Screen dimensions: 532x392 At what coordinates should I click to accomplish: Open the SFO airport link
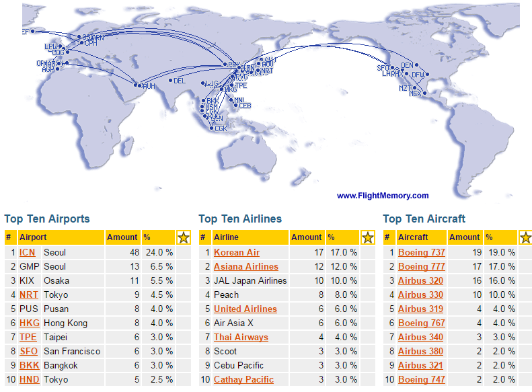pyautogui.click(x=28, y=351)
